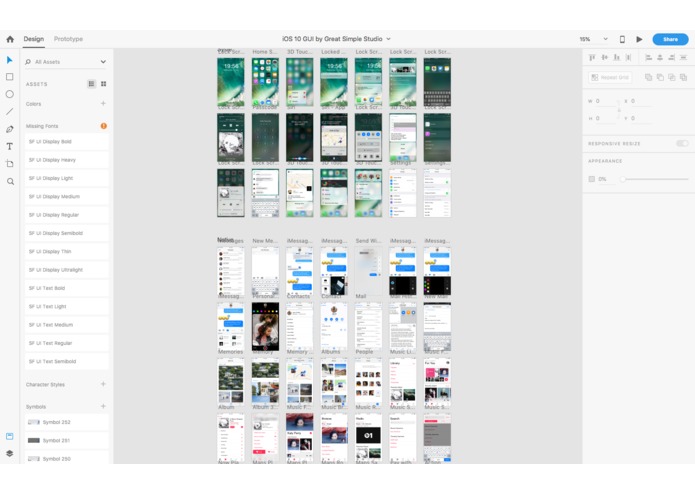Distribute objects horizontally

pos(683,58)
